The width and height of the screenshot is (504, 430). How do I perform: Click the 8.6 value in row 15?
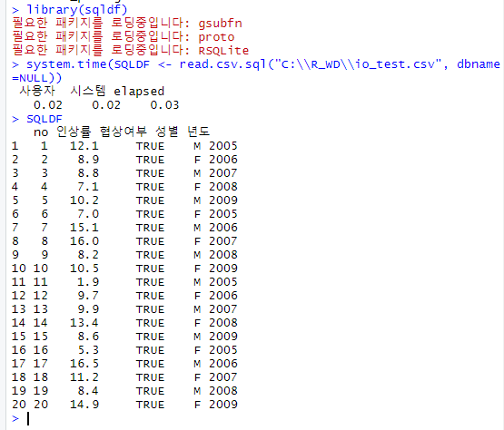click(x=88, y=337)
